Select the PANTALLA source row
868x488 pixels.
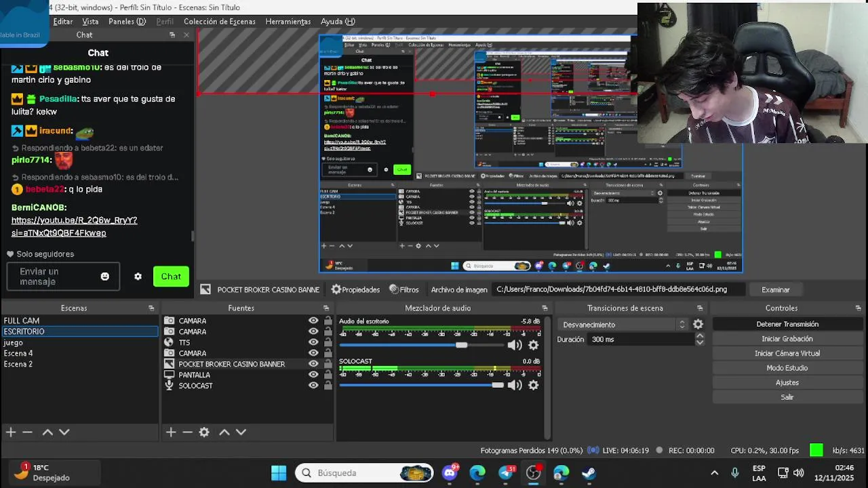[248, 375]
